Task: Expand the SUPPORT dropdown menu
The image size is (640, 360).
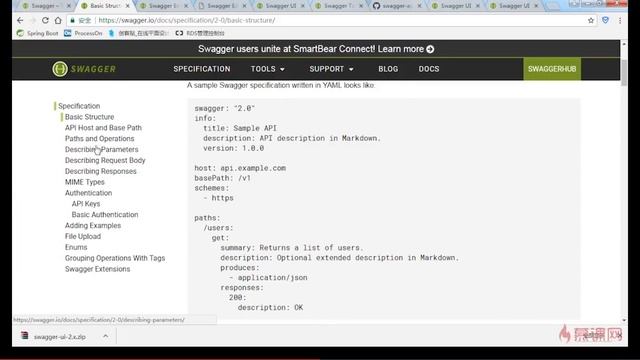Action: pos(331,69)
